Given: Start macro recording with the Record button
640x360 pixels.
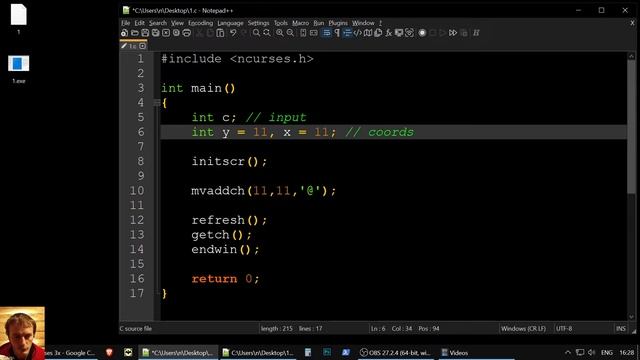Looking at the screenshot, I should tap(422, 33).
